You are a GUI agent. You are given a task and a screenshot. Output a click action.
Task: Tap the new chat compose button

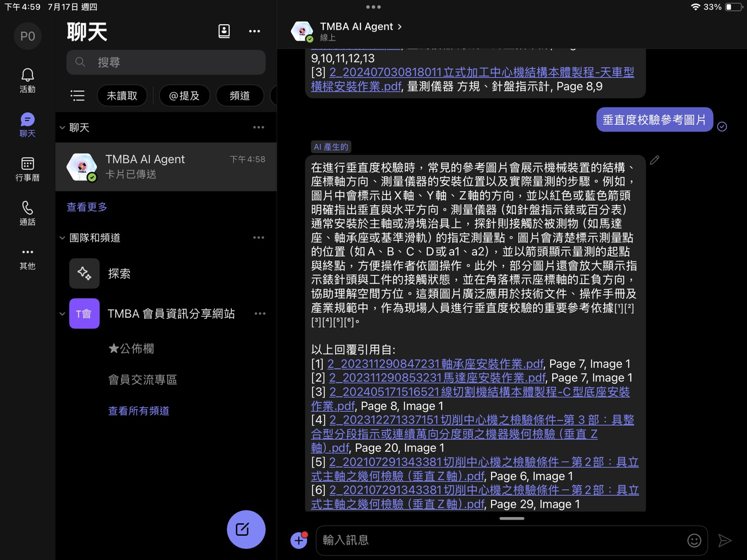[246, 529]
